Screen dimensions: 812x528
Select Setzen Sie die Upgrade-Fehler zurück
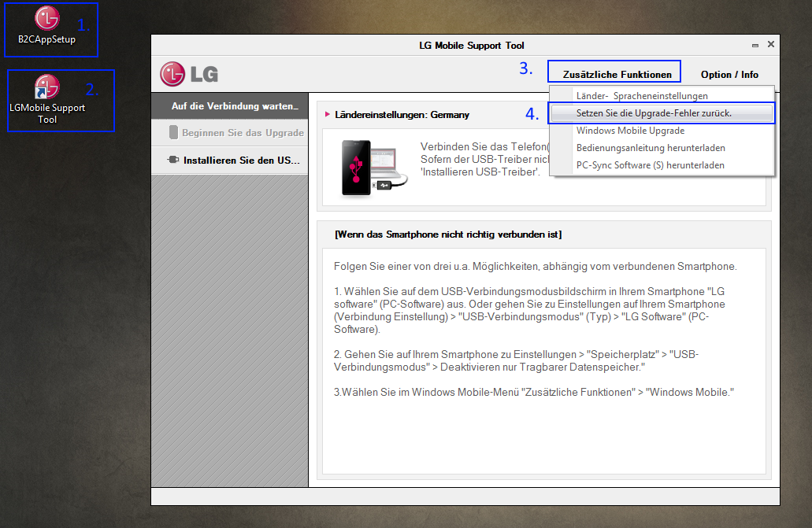[662, 113]
